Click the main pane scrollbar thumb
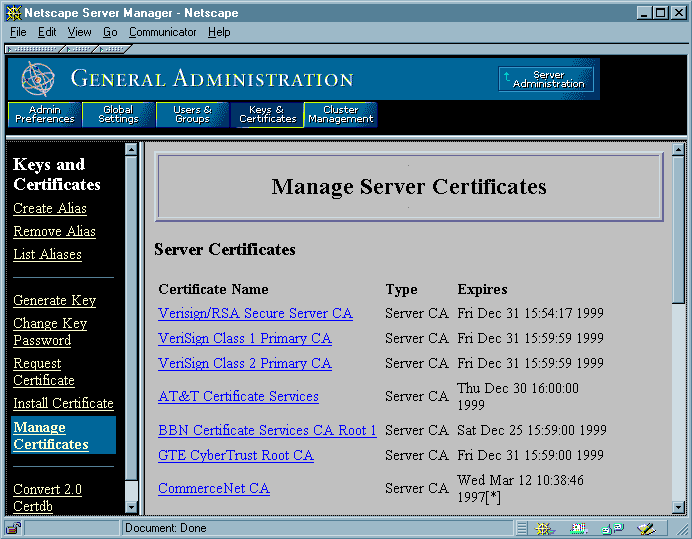The height and width of the screenshot is (539, 692). (678, 230)
